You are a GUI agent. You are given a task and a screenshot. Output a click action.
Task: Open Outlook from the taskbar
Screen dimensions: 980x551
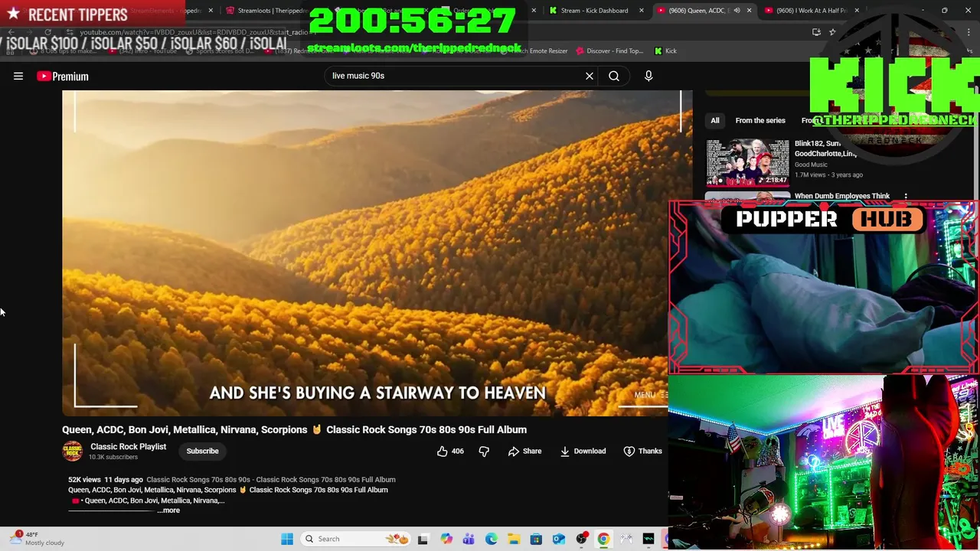[559, 539]
